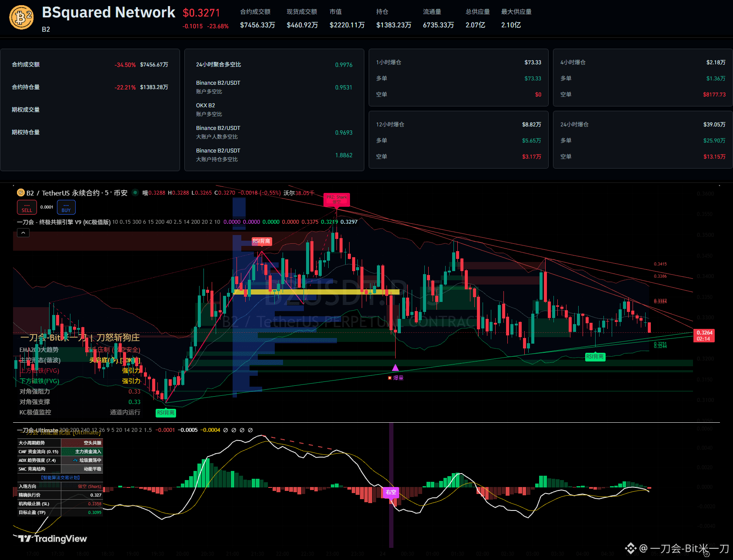This screenshot has height=560, width=733.
Task: Click the 期权成交量 row label
Action: tap(26, 109)
